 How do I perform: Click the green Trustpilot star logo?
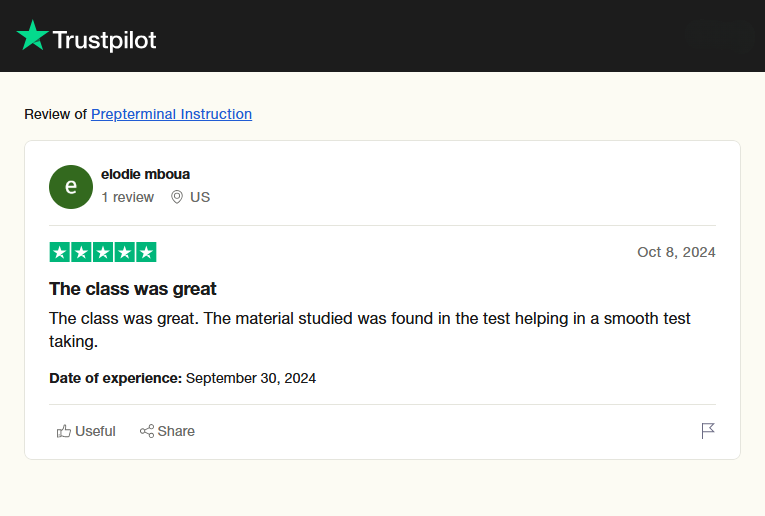[32, 37]
